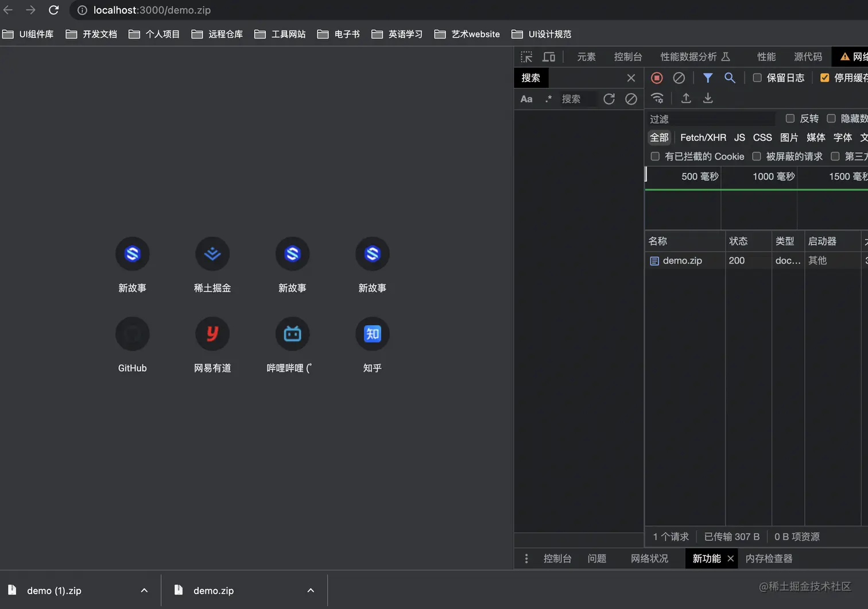Viewport: 868px width, 609px height.
Task: Open the 内存检查器 drawer tab
Action: 769,558
